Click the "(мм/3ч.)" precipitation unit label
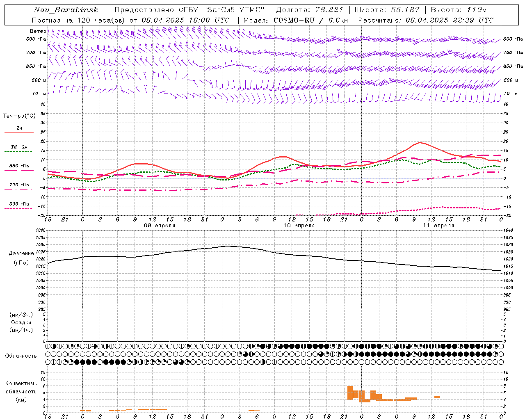Image resolution: width=525 pixels, height=420 pixels. pyautogui.click(x=21, y=315)
